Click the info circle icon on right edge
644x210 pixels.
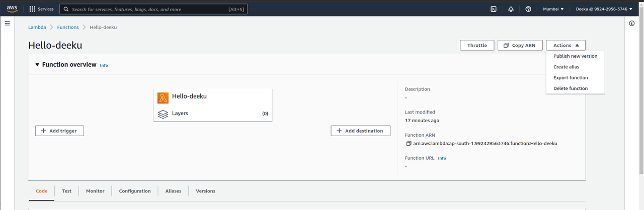[x=632, y=24]
